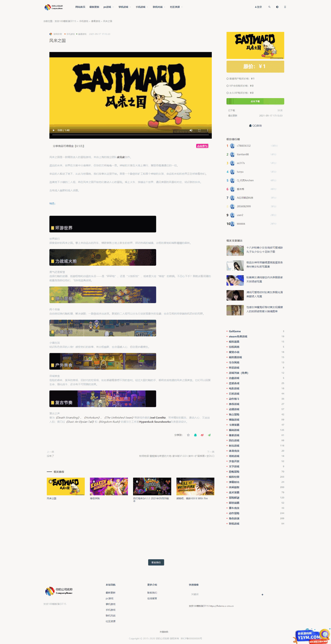Click the 联系我们 button above the footer
Image resolution: width=331 pixels, height=644 pixels.
coord(156,562)
